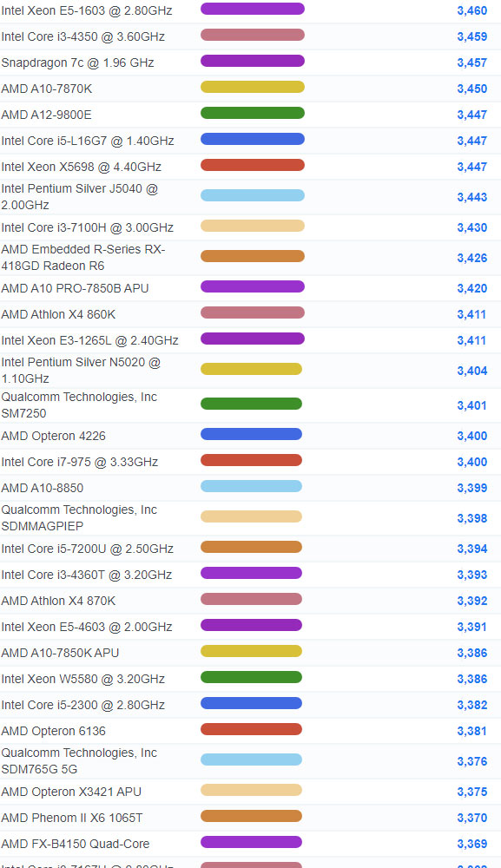Click the 3,404 score for Pentium N5020

click(472, 371)
